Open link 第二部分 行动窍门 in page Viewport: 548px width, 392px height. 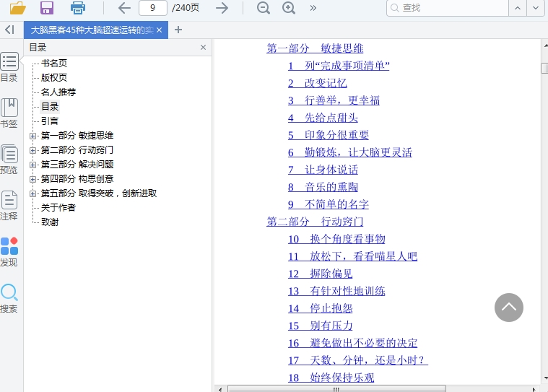[x=315, y=222]
